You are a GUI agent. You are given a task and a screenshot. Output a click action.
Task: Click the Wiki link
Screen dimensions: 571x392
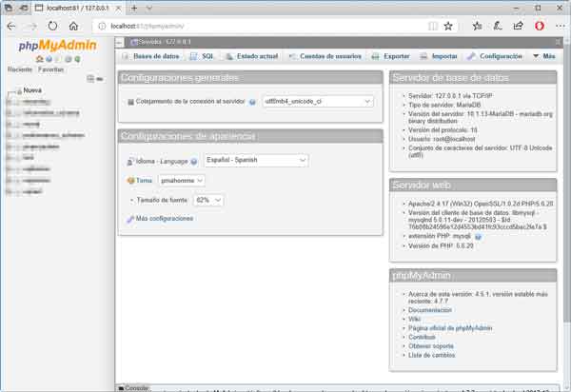point(414,319)
